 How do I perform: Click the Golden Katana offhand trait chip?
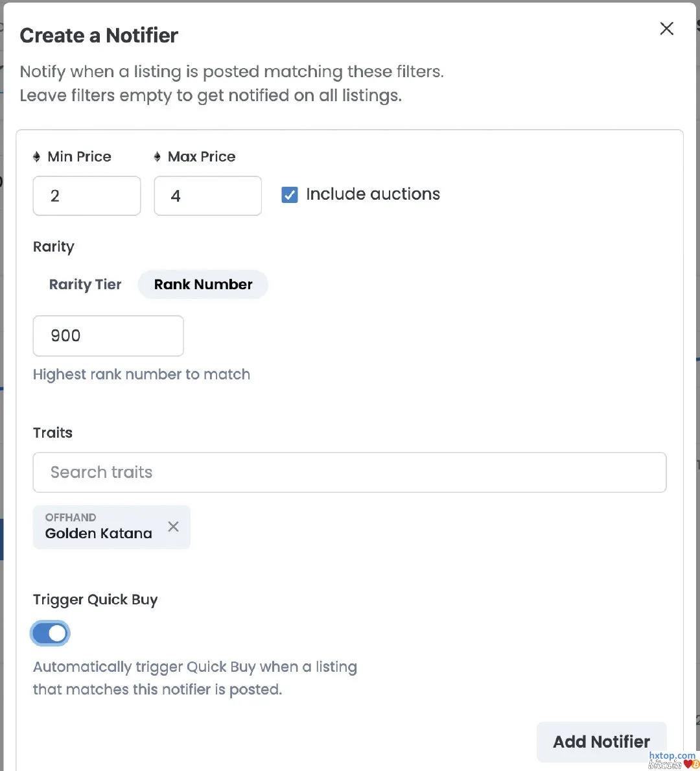click(x=99, y=527)
